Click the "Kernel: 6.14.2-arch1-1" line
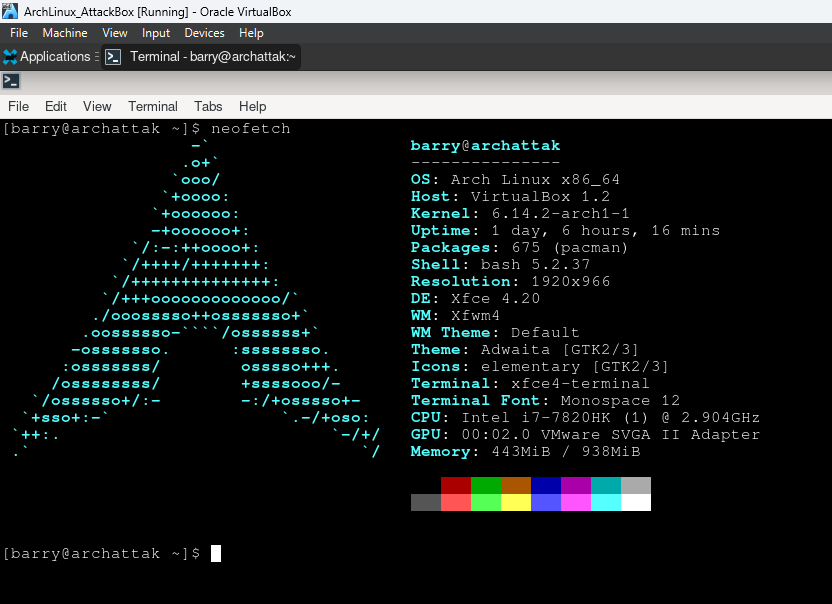Viewport: 832px width, 604px height. (521, 213)
